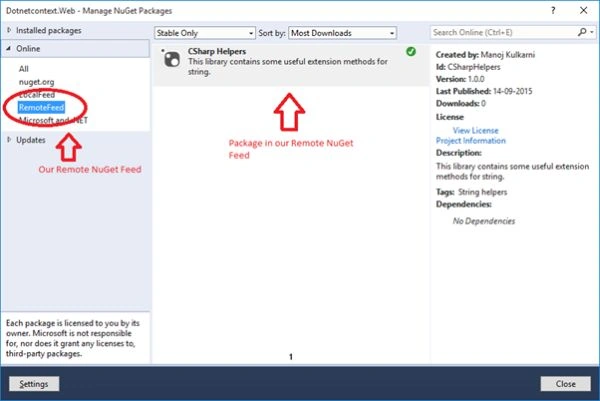Click the search magnifier icon
600x401 pixels.
tap(582, 32)
